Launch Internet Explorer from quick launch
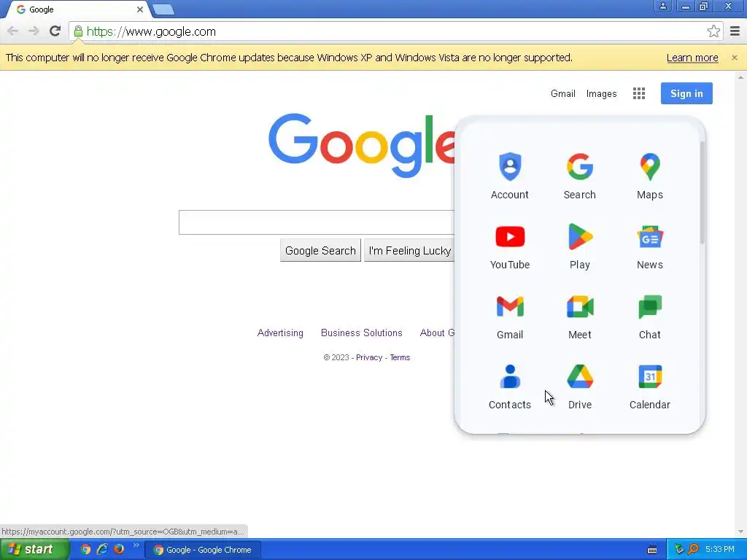The width and height of the screenshot is (747, 560). pyautogui.click(x=102, y=550)
